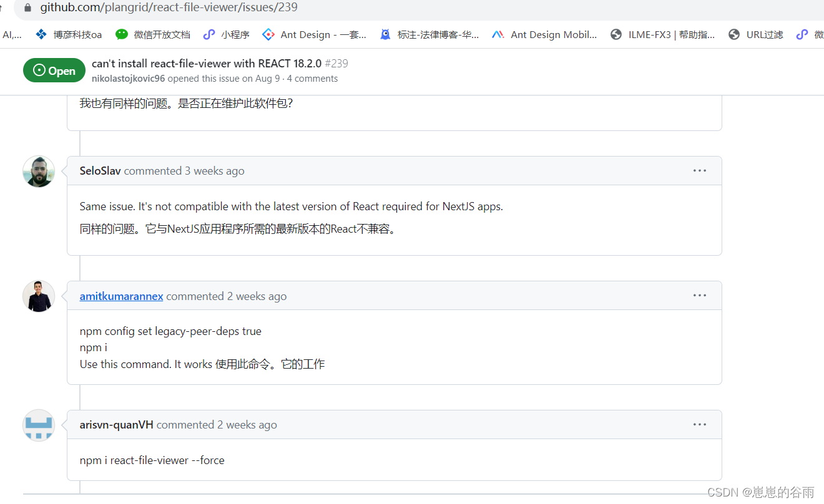Click SeloSlav's profile avatar
Image resolution: width=824 pixels, height=504 pixels.
tap(38, 171)
